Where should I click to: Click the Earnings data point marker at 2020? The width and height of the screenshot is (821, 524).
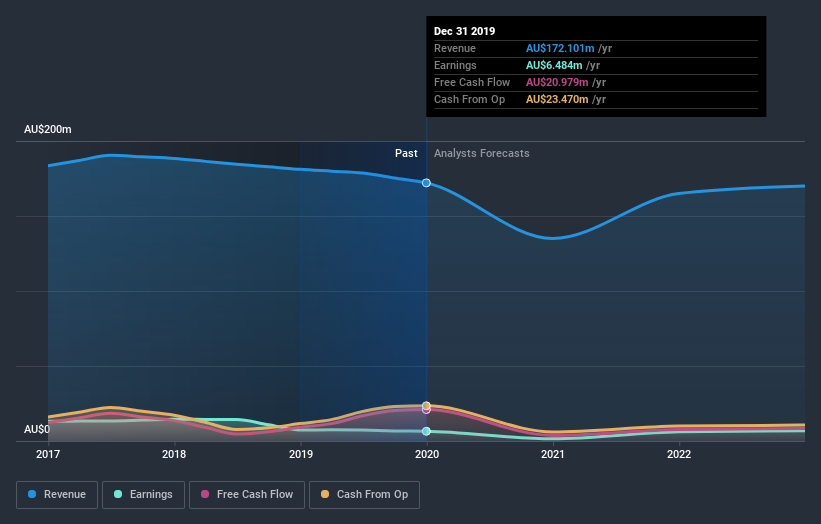pos(426,431)
